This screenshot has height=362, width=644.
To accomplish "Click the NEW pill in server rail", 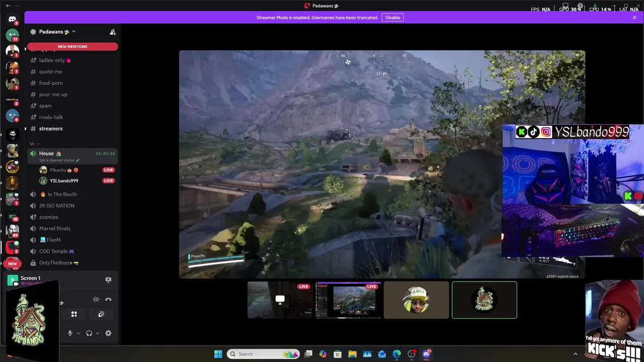I will (12, 263).
